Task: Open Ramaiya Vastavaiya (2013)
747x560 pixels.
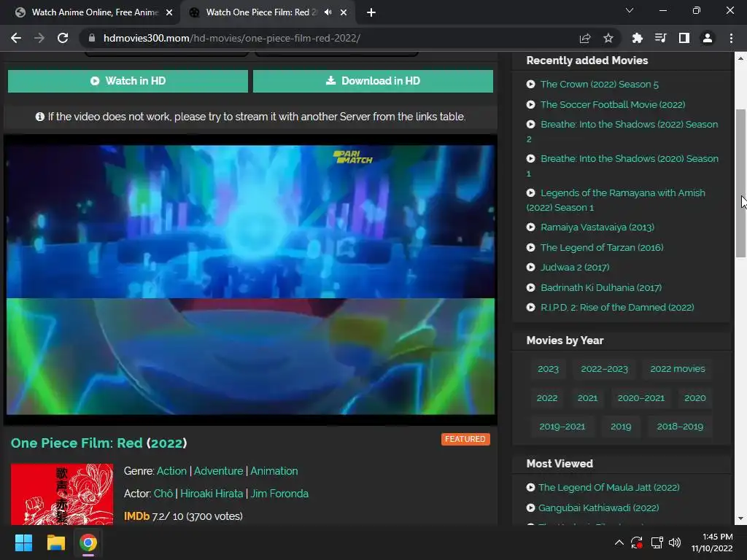Action: point(597,227)
